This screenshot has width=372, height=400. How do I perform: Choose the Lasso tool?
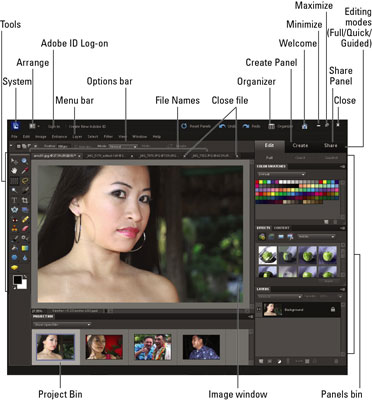point(25,181)
